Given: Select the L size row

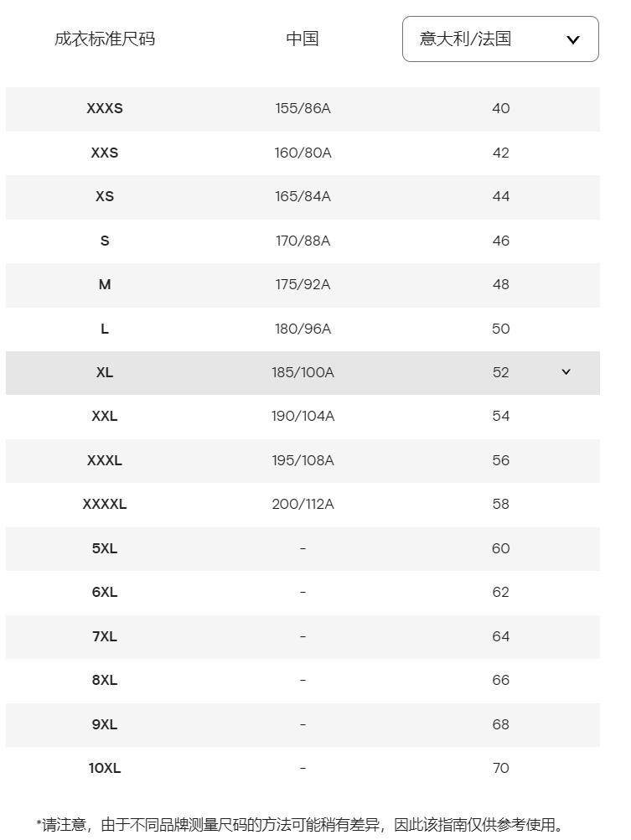Looking at the screenshot, I should (x=105, y=329).
